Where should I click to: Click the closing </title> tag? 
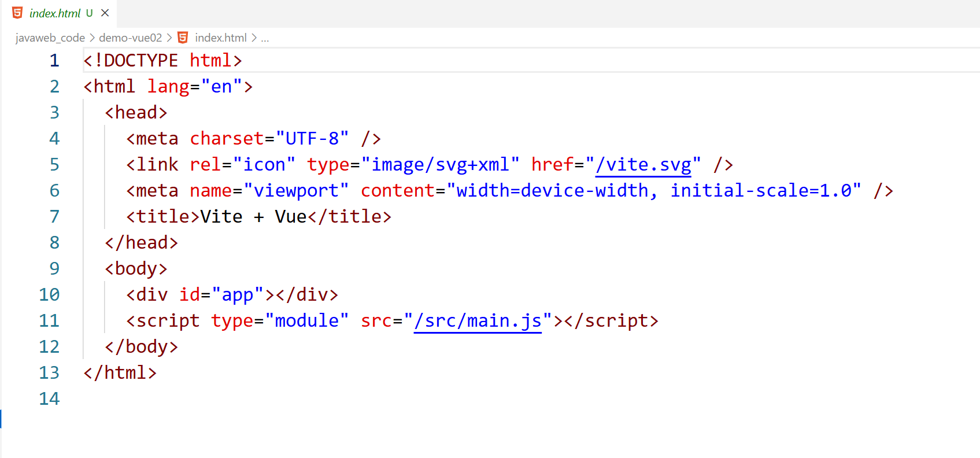349,216
